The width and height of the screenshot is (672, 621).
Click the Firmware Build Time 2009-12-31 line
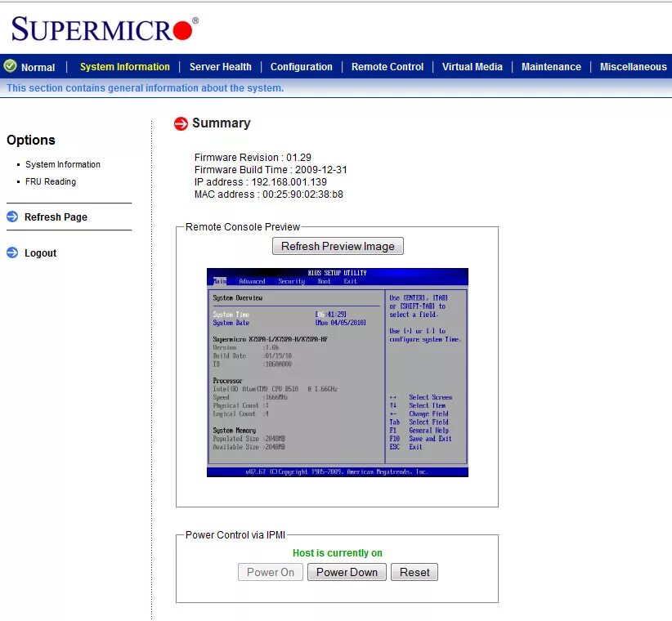coord(271,170)
